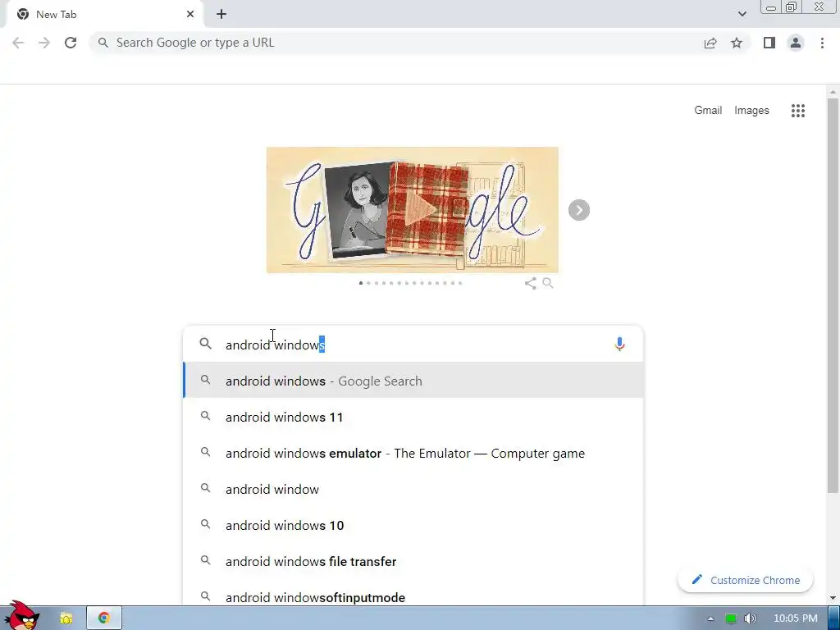Click the address bar URL field
The width and height of the screenshot is (840, 630).
(396, 43)
